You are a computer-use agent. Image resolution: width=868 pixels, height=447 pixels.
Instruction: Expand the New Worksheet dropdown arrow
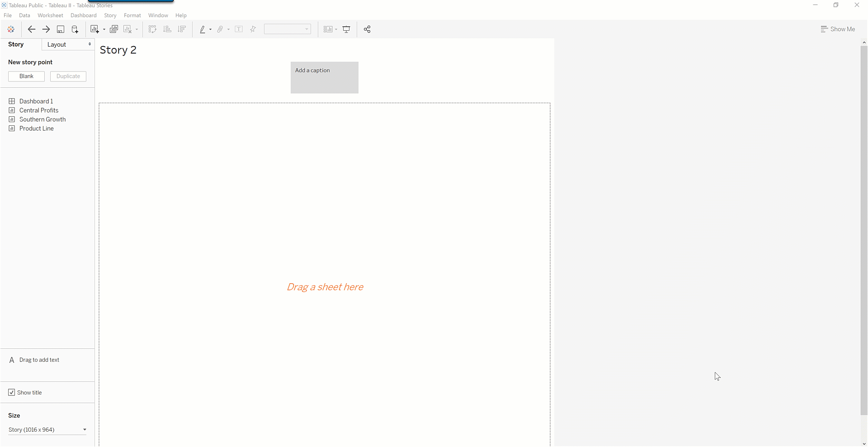click(x=104, y=30)
